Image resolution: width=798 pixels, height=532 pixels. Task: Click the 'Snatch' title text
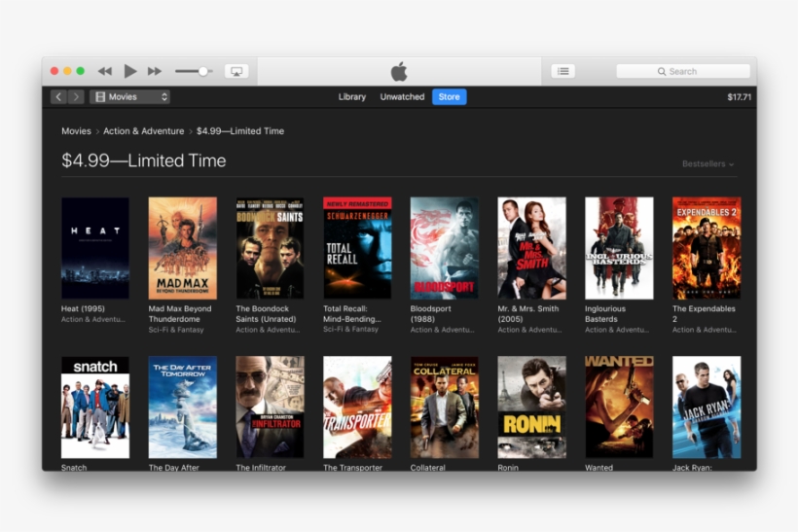tap(74, 468)
